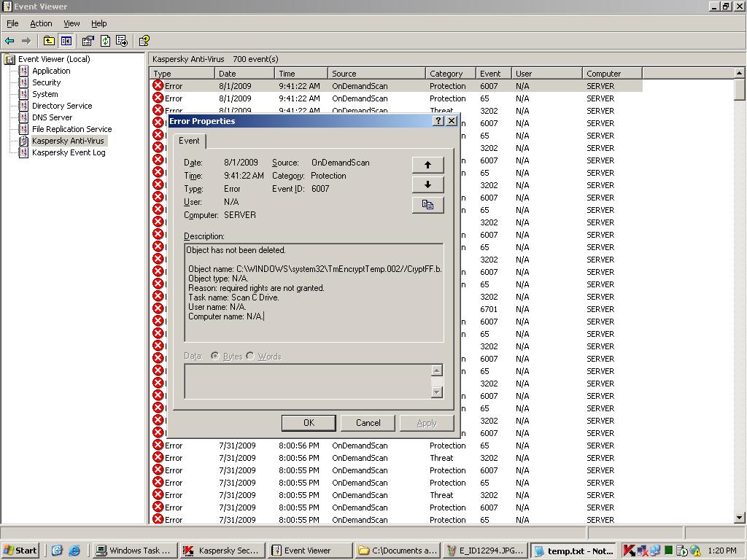Refresh the event list with the Refresh icon
The image size is (747, 560).
tap(105, 42)
